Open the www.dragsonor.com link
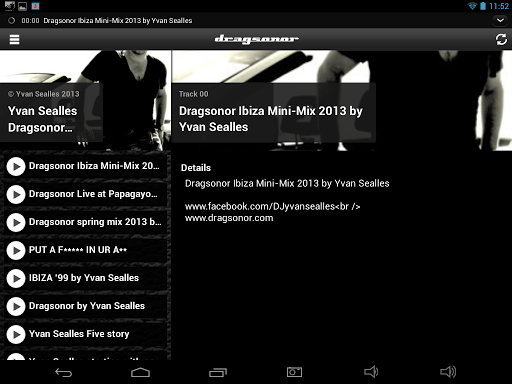 pos(229,218)
